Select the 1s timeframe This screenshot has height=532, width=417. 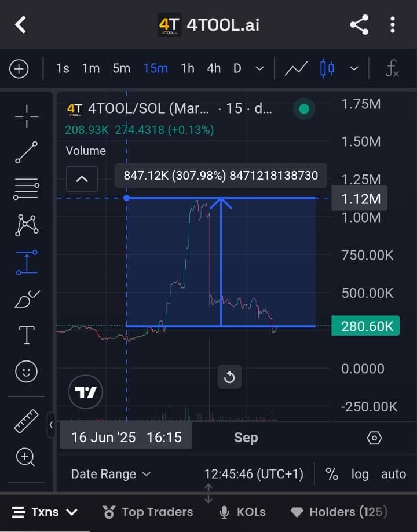[x=63, y=68]
